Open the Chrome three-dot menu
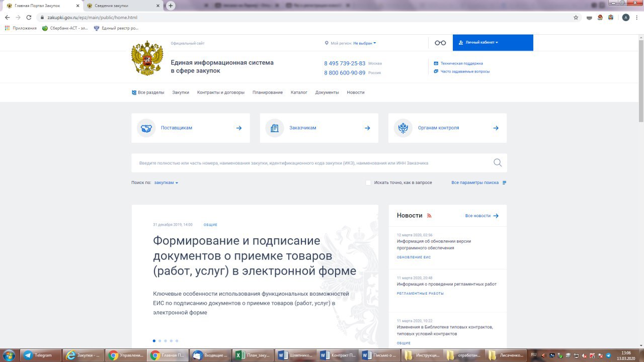 point(636,18)
